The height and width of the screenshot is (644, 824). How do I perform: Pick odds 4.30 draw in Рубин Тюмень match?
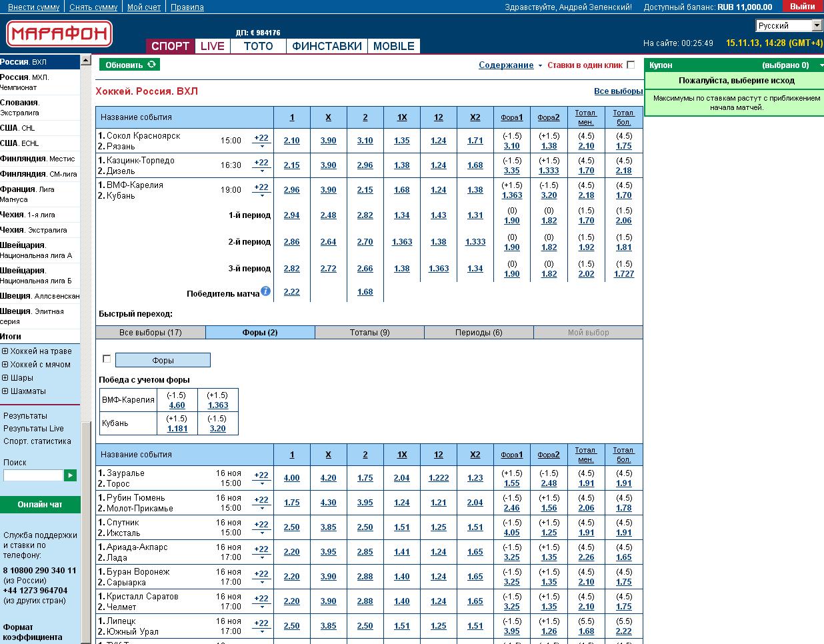click(x=329, y=503)
